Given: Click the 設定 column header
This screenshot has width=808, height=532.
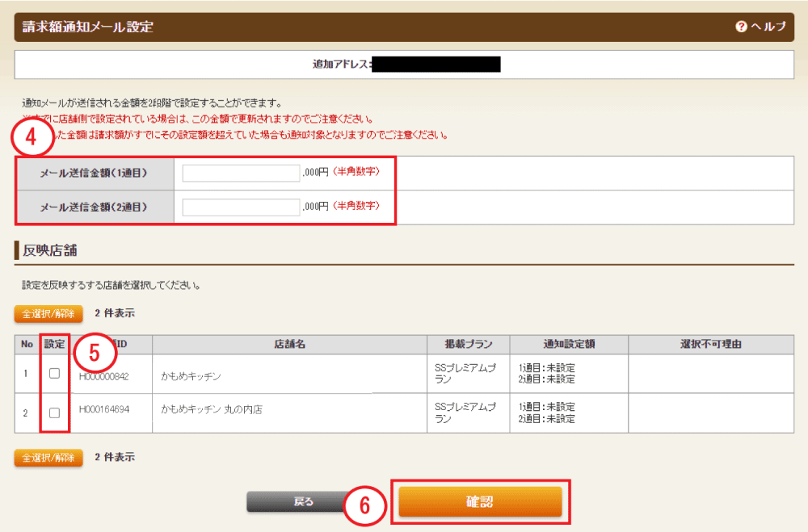Looking at the screenshot, I should pos(54,344).
